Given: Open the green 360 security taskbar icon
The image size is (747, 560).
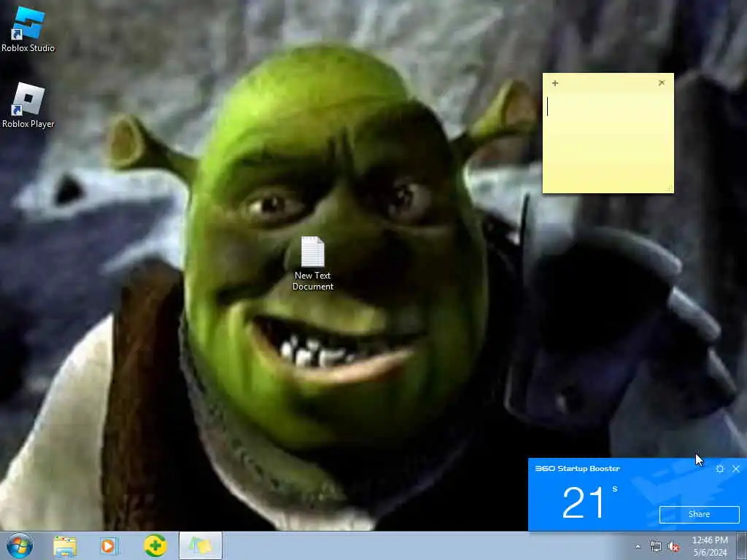Looking at the screenshot, I should point(155,545).
